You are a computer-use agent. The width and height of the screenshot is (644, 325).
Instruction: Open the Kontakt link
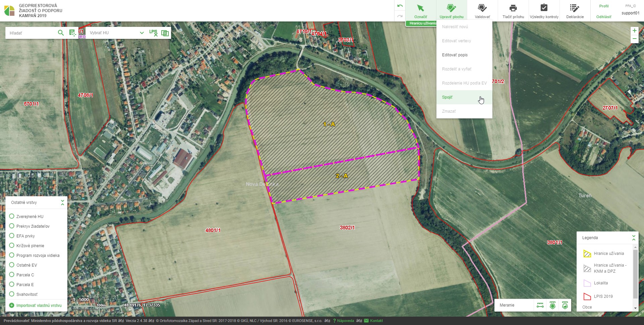click(376, 321)
